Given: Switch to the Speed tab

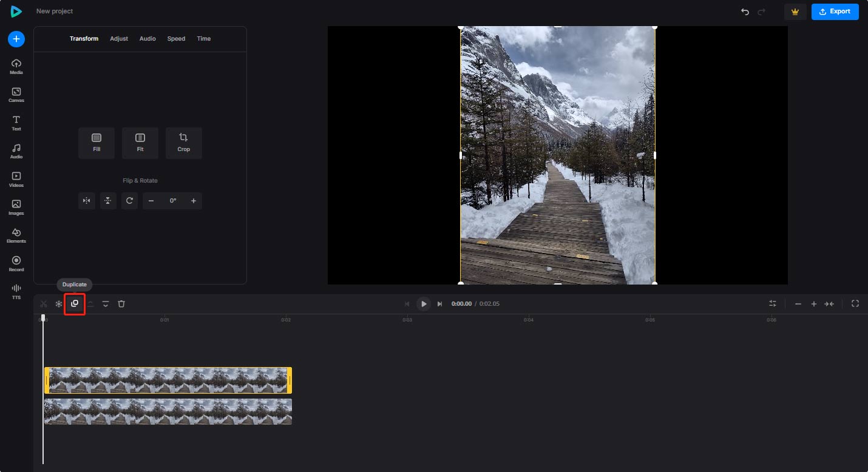Looking at the screenshot, I should click(176, 39).
